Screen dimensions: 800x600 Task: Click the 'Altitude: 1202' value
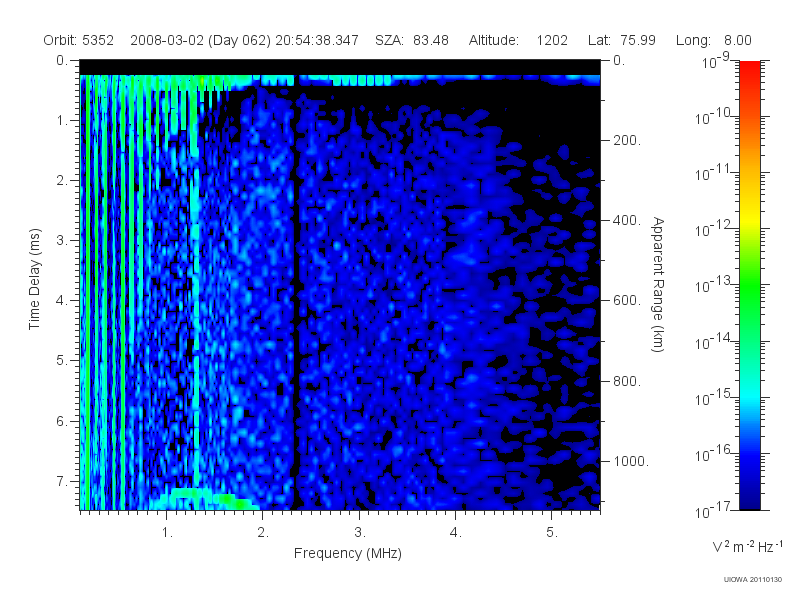pyautogui.click(x=518, y=40)
